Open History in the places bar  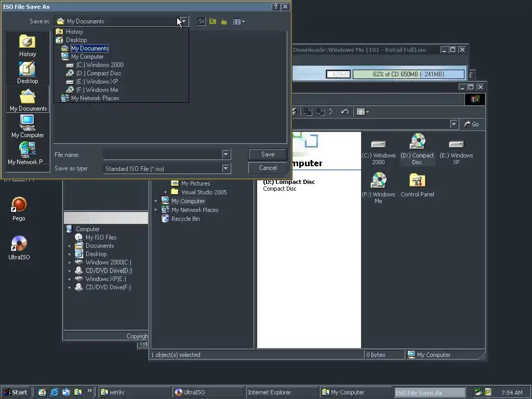coord(28,46)
